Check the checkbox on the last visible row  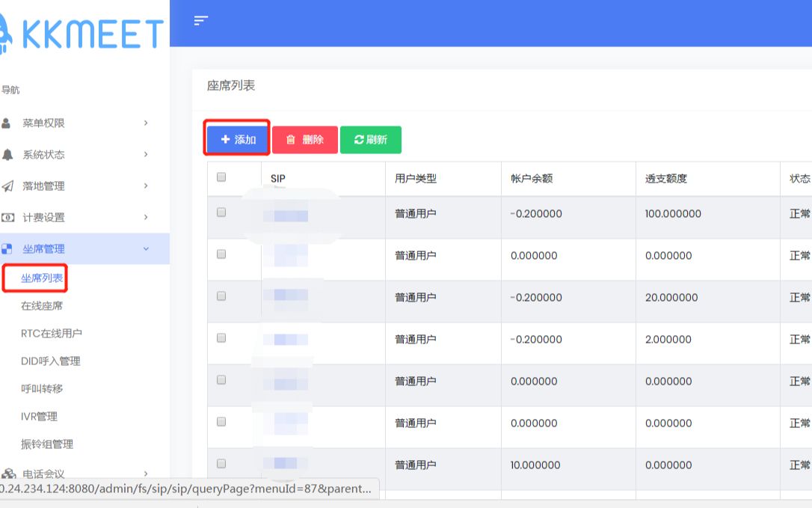click(221, 463)
